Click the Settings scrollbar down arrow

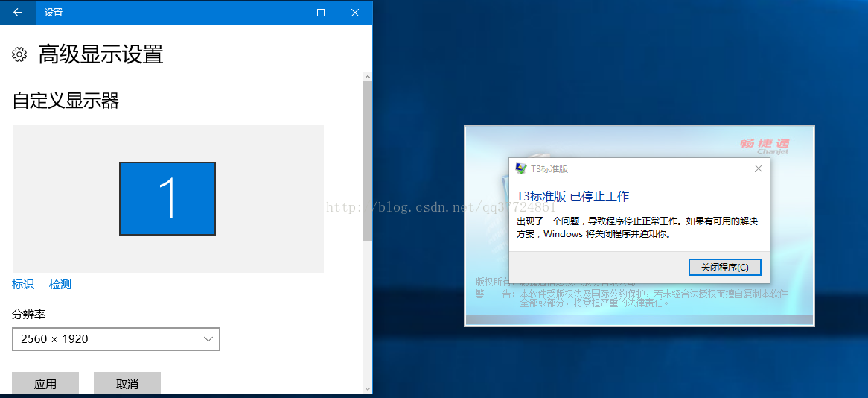tap(368, 388)
